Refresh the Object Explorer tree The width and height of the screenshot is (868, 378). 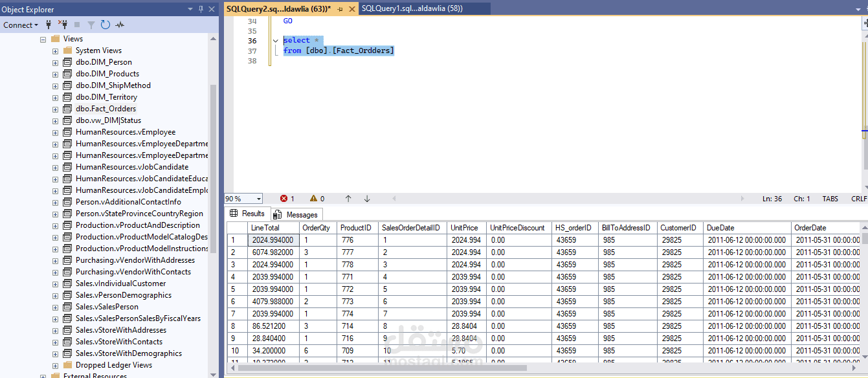pos(106,25)
